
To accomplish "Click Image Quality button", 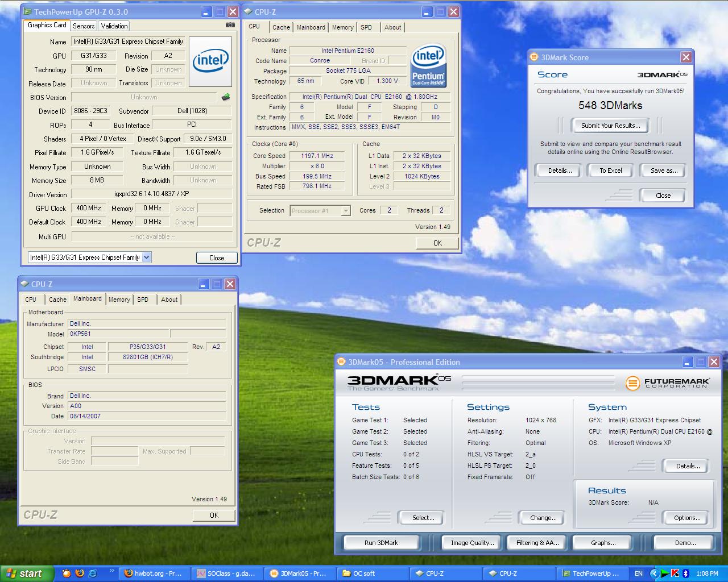I will coord(472,543).
